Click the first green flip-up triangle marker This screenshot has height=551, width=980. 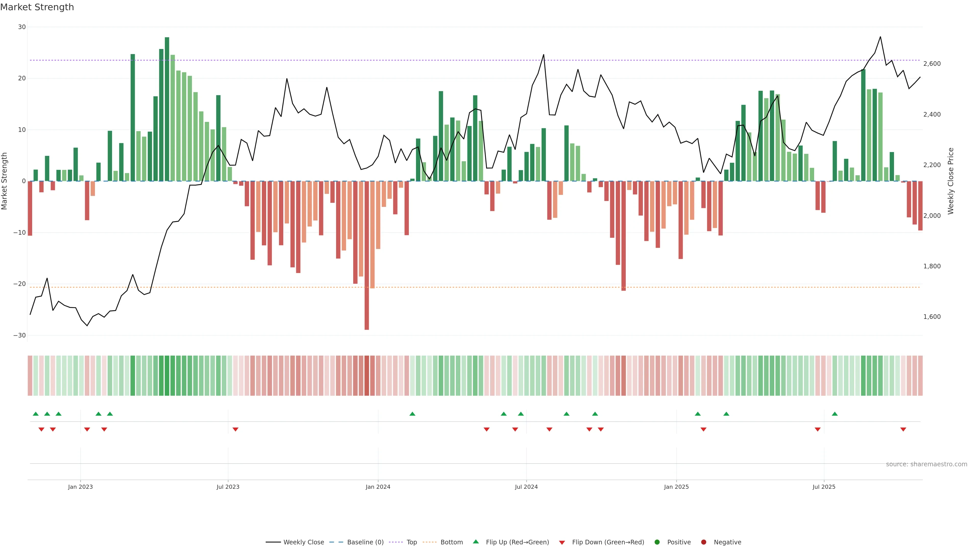(x=36, y=414)
